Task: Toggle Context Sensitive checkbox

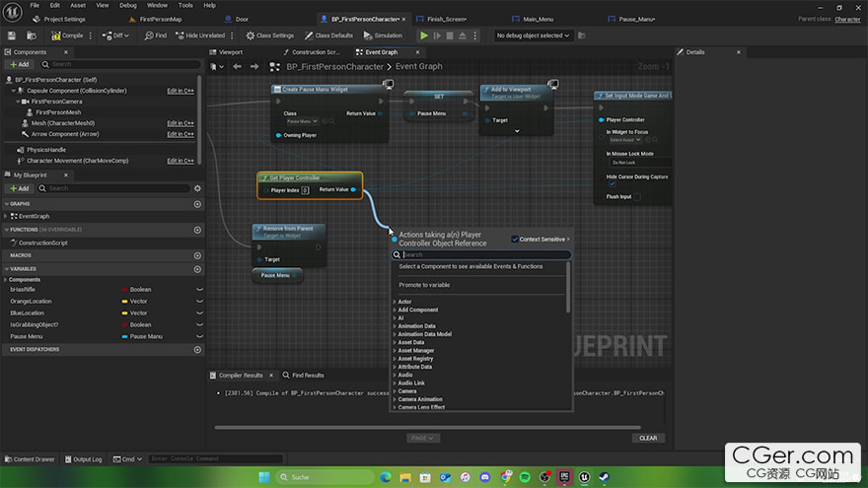Action: pos(515,239)
